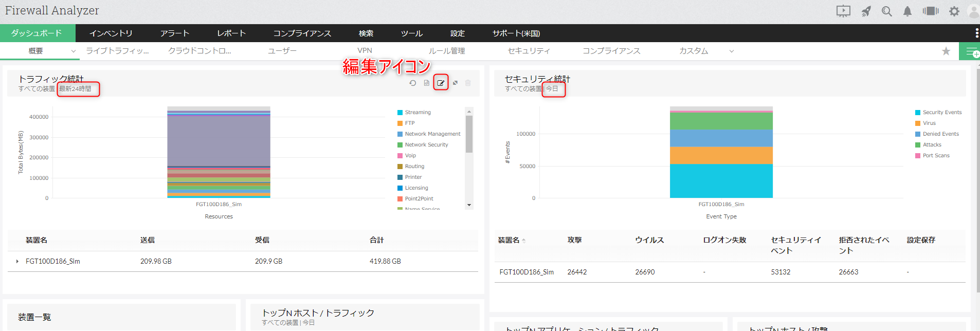Open the gear settings icon

tap(954, 11)
